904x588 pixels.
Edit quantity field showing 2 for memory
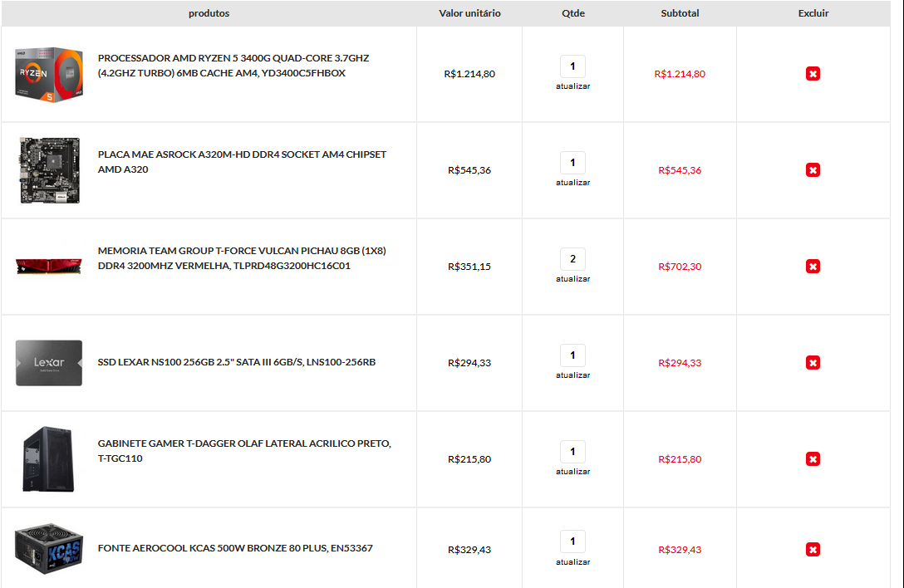(x=572, y=259)
